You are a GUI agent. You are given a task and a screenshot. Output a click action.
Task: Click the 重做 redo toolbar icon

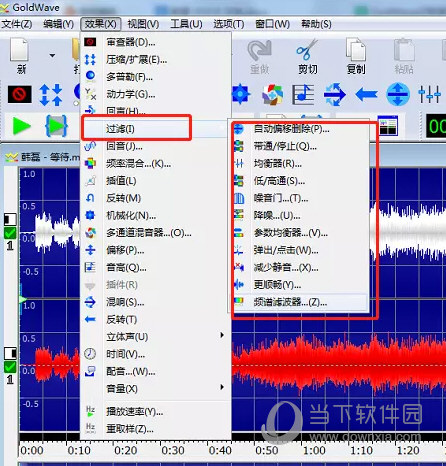point(259,56)
